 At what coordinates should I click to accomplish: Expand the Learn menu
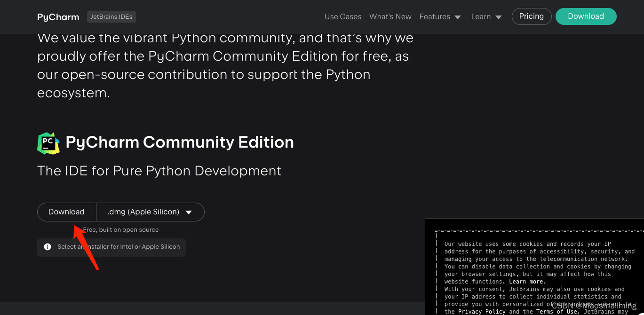[x=486, y=16]
